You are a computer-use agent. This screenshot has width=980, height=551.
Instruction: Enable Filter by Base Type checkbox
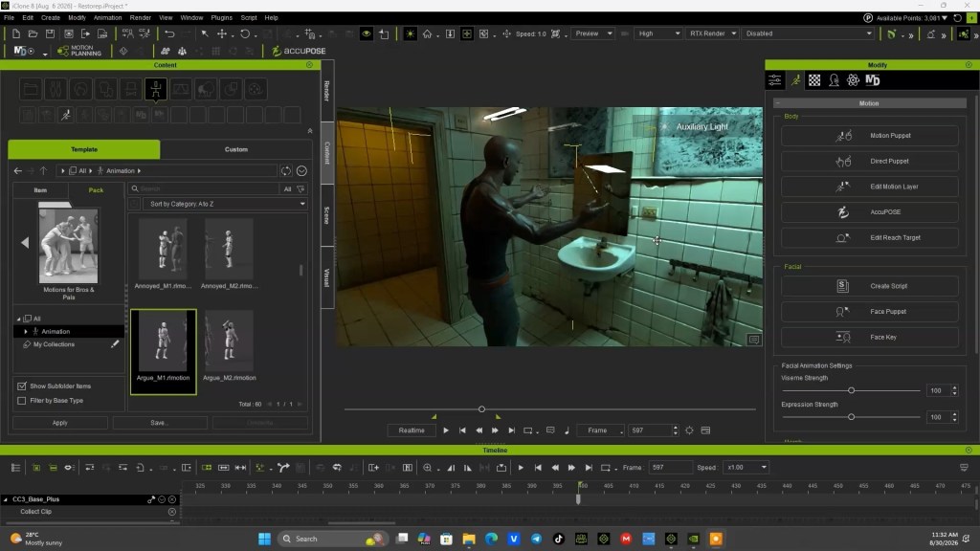coord(22,401)
